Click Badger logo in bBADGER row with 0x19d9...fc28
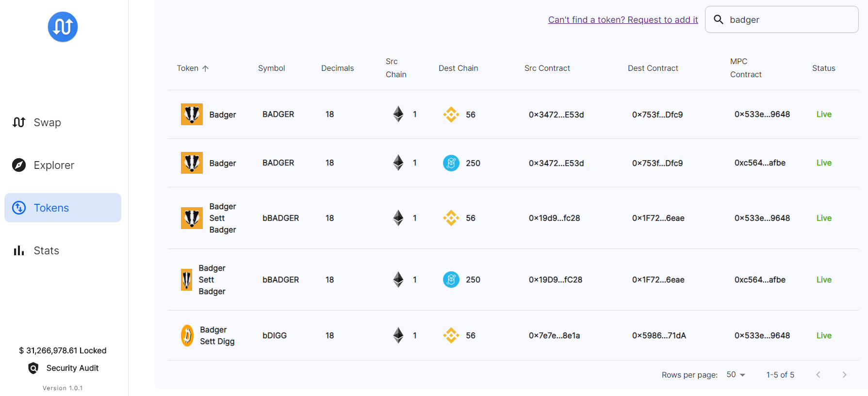Image resolution: width=868 pixels, height=396 pixels. [x=192, y=218]
